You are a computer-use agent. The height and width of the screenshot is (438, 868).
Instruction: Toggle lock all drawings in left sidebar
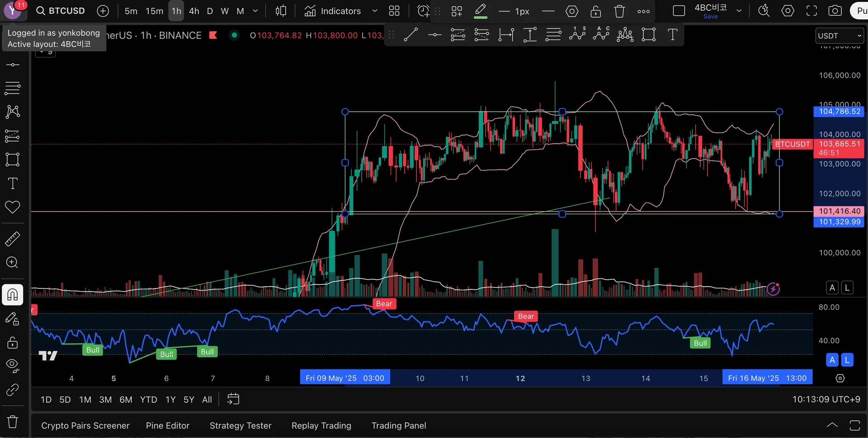click(13, 342)
